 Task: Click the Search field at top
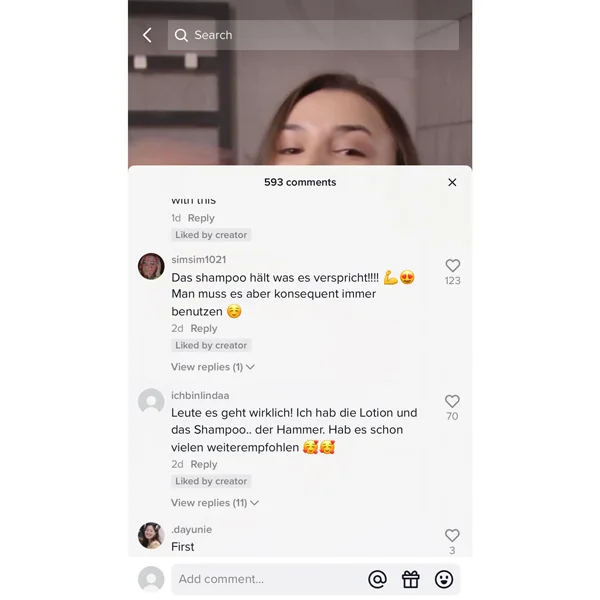point(313,35)
